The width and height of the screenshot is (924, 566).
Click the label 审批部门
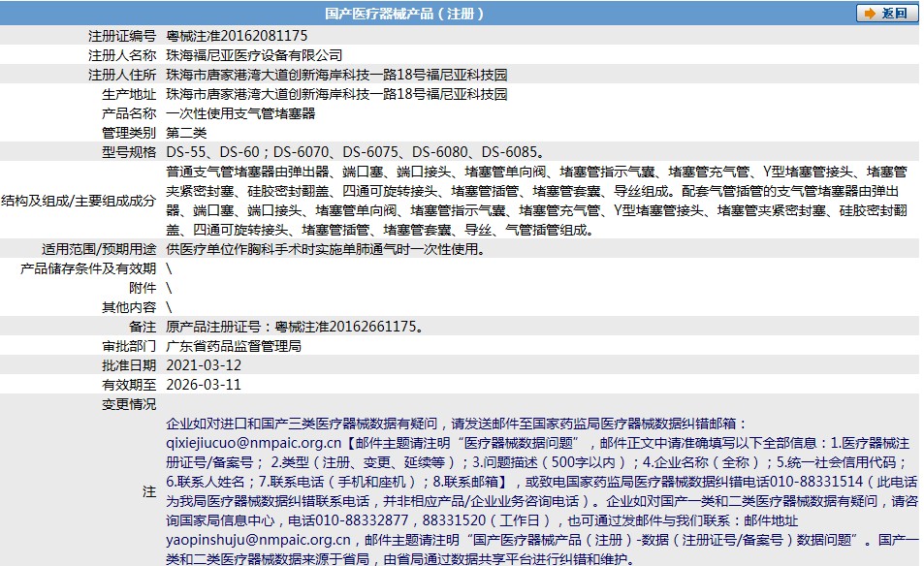(x=129, y=346)
